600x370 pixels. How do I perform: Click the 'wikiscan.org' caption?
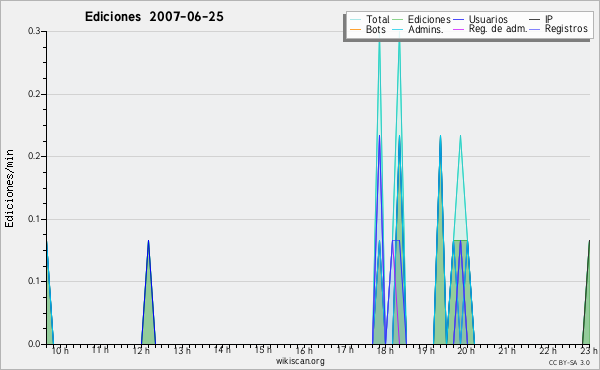coord(300,361)
